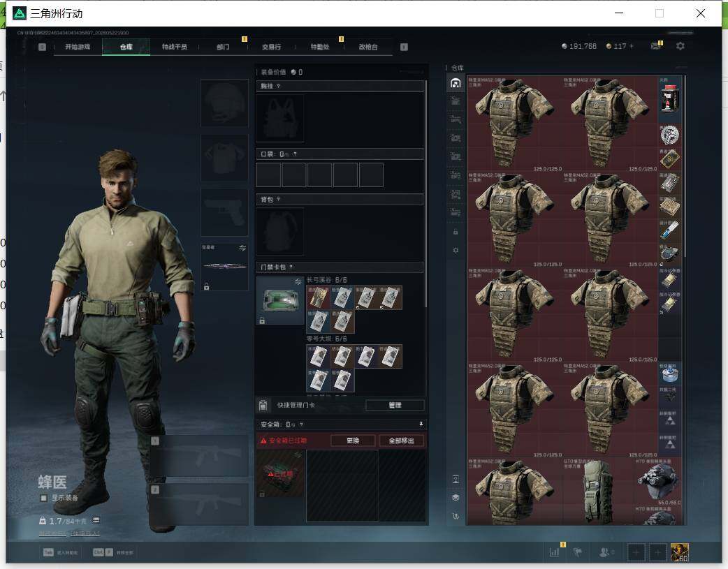This screenshot has width=728, height=569.
Task: Swap the knife via swap arrows icon
Action: [242, 248]
